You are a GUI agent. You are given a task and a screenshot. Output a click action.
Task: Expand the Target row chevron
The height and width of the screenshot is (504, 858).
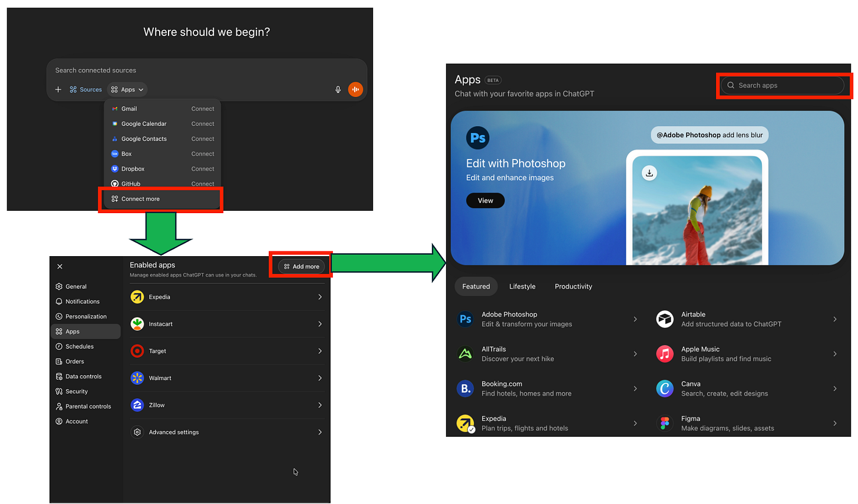coord(320,351)
